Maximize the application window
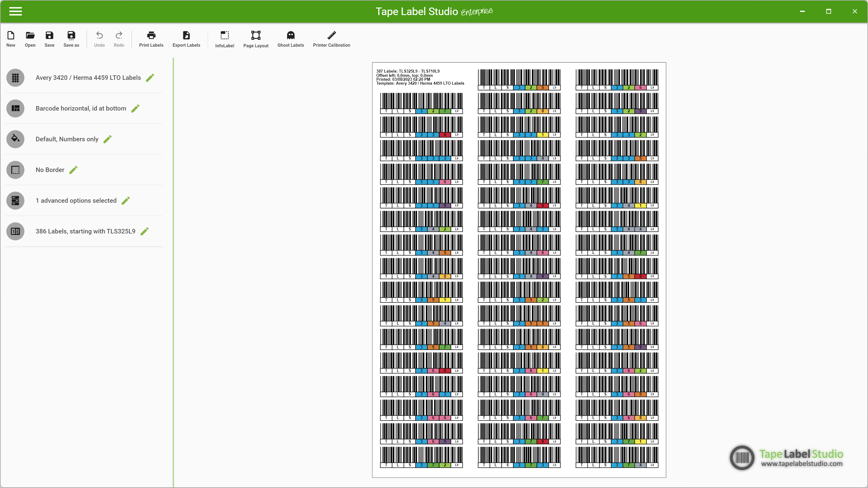868x488 pixels. 829,11
